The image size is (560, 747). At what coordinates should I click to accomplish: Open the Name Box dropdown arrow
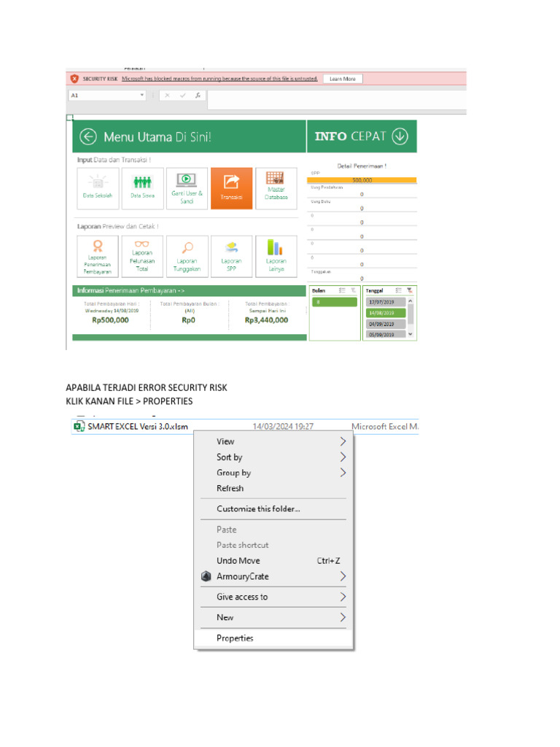click(142, 96)
